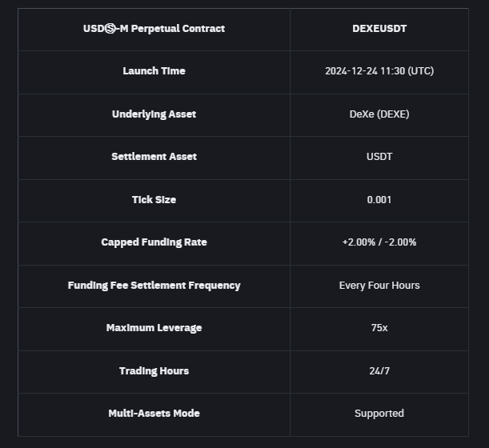Viewport: 489px width, 448px height.
Task: Select the 2024-12-24 11:30 (UTC) value
Action: [x=379, y=71]
